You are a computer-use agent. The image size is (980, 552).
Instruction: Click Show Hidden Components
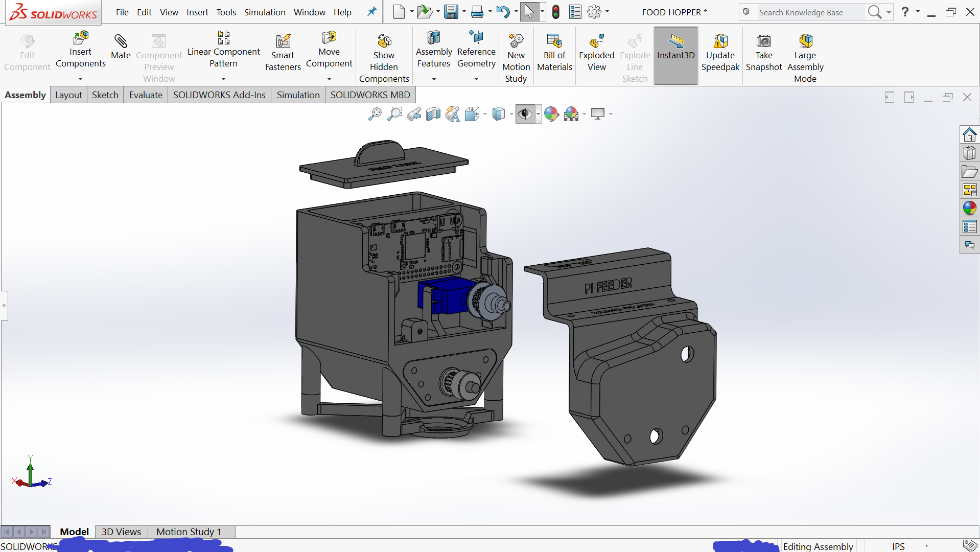pyautogui.click(x=384, y=58)
